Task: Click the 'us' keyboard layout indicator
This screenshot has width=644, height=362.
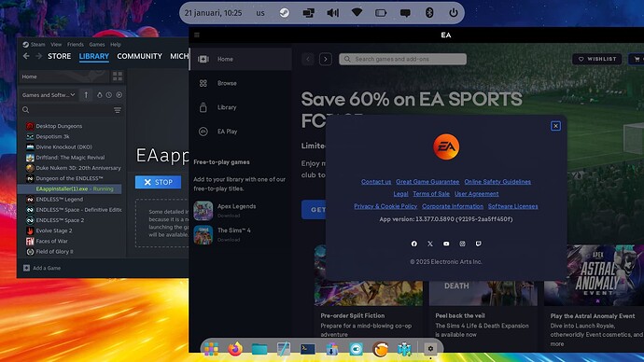Action: pos(260,13)
